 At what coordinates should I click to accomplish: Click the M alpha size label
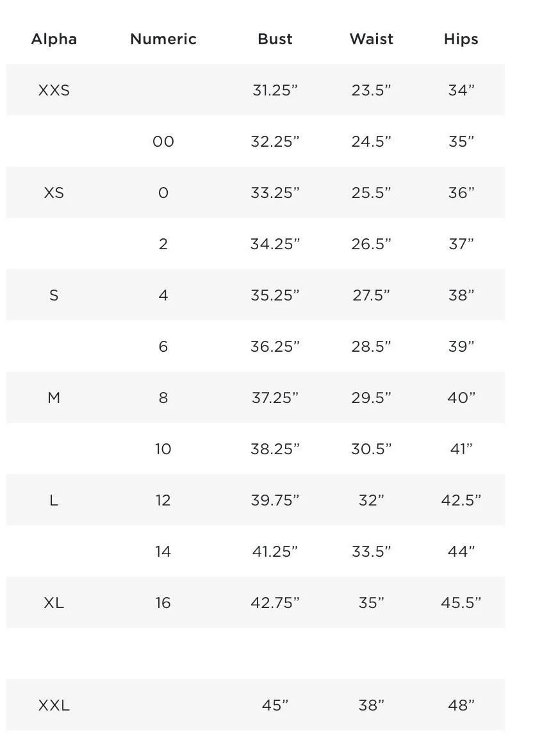click(54, 398)
